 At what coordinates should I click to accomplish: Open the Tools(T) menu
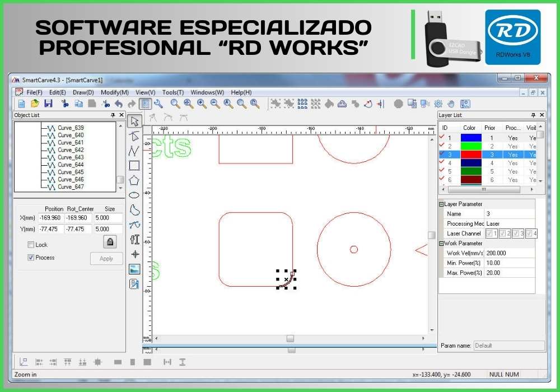click(173, 92)
